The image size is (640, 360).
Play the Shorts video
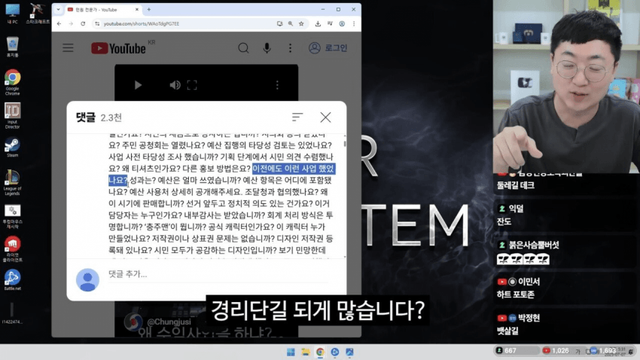point(138,85)
